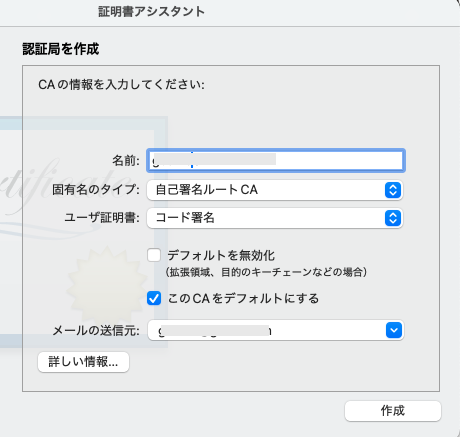Click the 認証局を作成 heading
Viewport: 460px width, 437px height.
coord(61,49)
